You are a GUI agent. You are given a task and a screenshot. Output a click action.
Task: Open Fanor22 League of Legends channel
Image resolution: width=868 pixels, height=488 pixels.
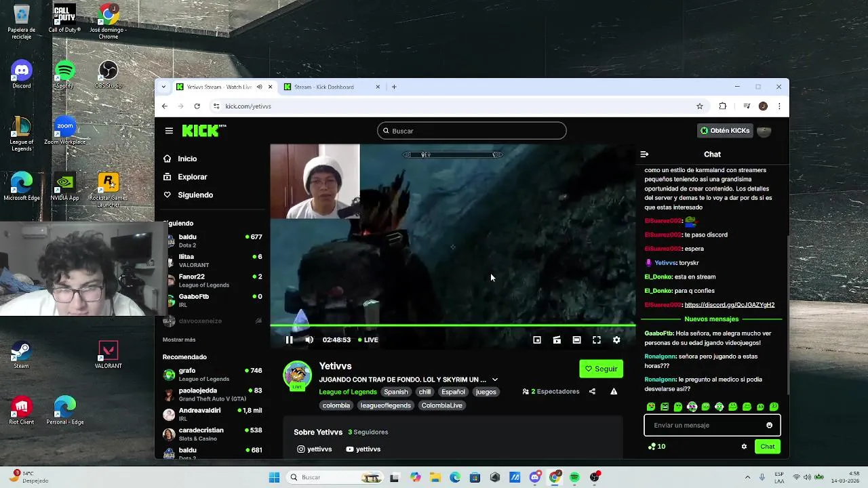[212, 281]
